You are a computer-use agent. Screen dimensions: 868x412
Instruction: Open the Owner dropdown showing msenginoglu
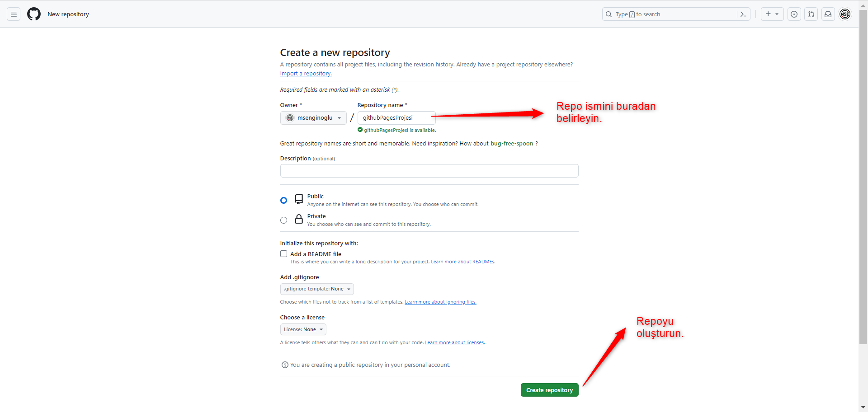coord(313,118)
